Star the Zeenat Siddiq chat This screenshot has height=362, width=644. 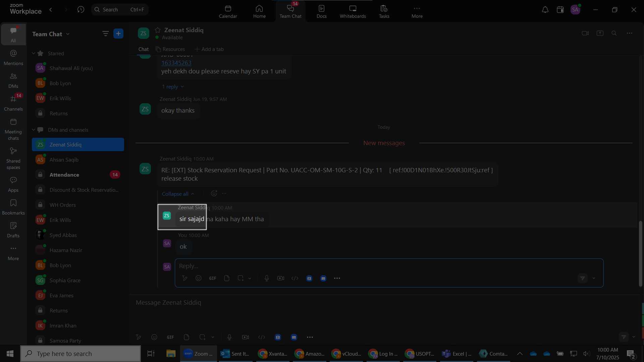pos(158,30)
